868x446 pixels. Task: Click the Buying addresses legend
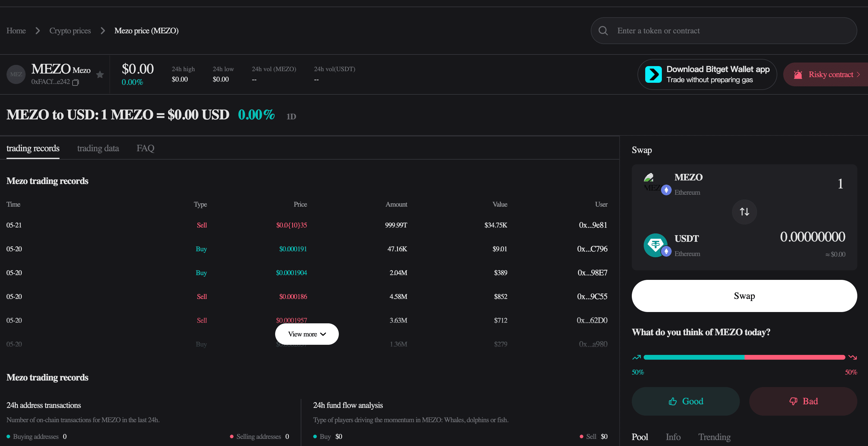[36, 436]
